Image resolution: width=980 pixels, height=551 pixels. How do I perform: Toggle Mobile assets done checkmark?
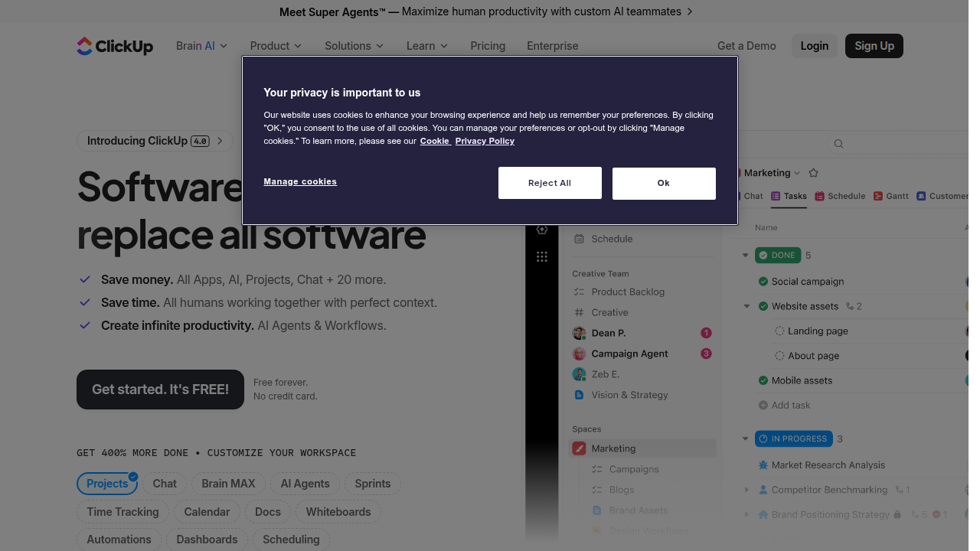point(763,380)
